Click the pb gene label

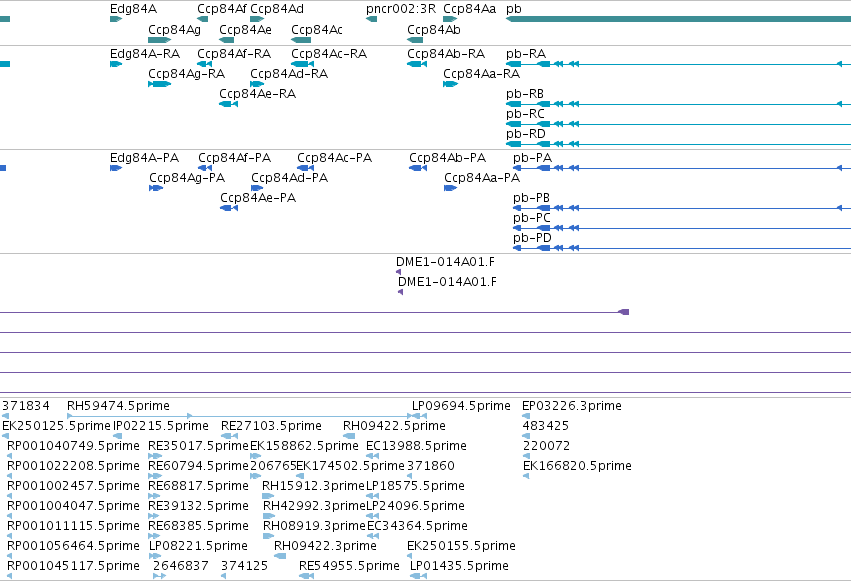click(513, 9)
